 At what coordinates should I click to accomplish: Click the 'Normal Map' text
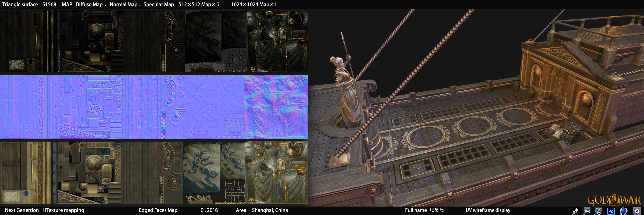coord(123,4)
